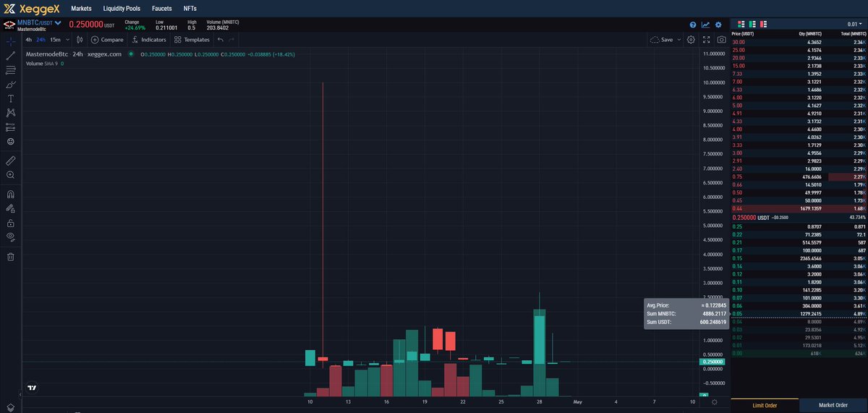Switch to the Limit Order tab
The image size is (868, 413).
[x=765, y=405]
